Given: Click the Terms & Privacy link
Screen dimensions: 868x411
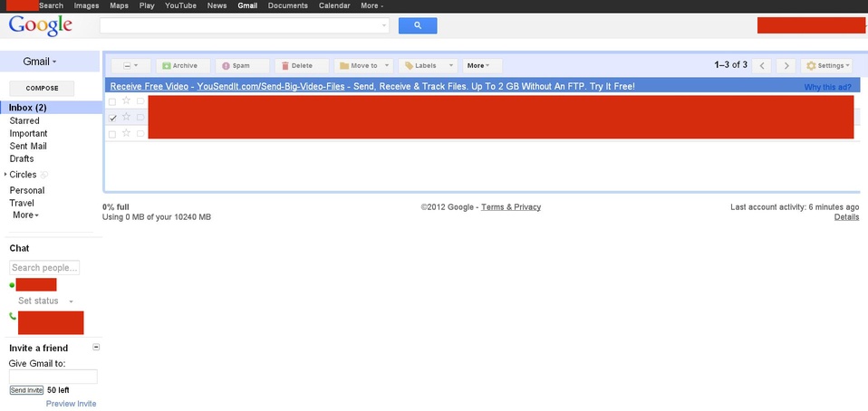Looking at the screenshot, I should tap(511, 207).
